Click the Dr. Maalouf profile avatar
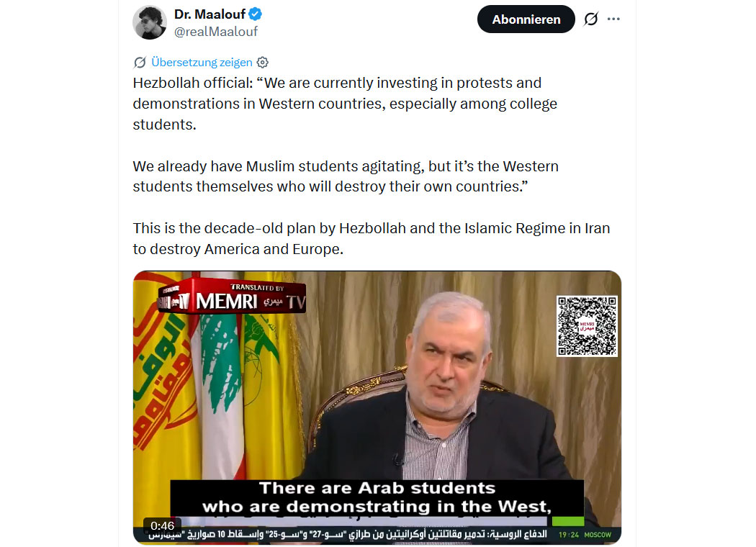Screen dimensions: 756x547 coord(150,22)
